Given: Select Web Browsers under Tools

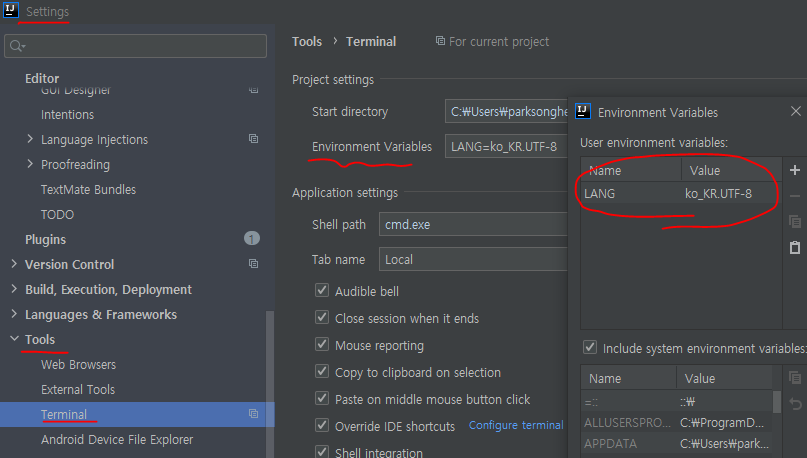Looking at the screenshot, I should 78,364.
